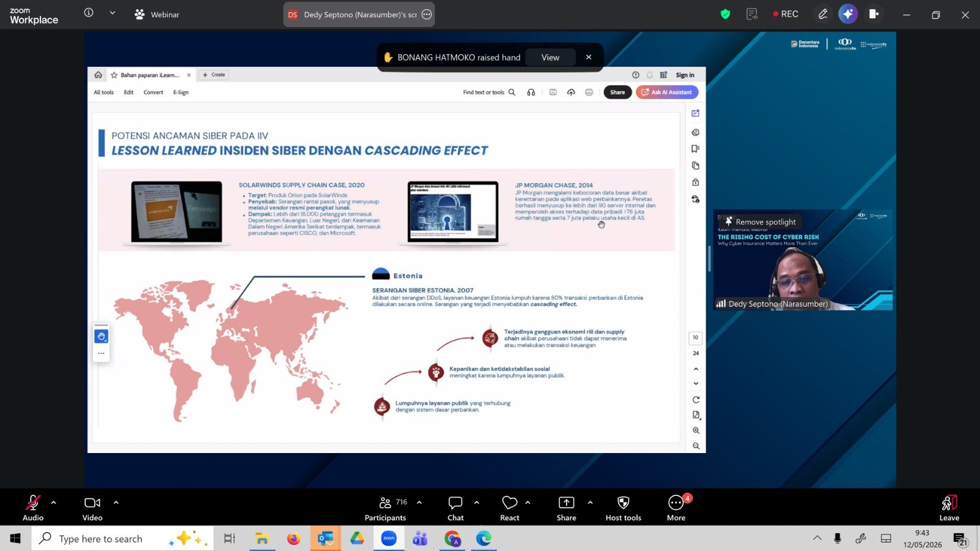This screenshot has width=980, height=551.
Task: View the raised hand from BONANG HATMOKO
Action: [550, 58]
